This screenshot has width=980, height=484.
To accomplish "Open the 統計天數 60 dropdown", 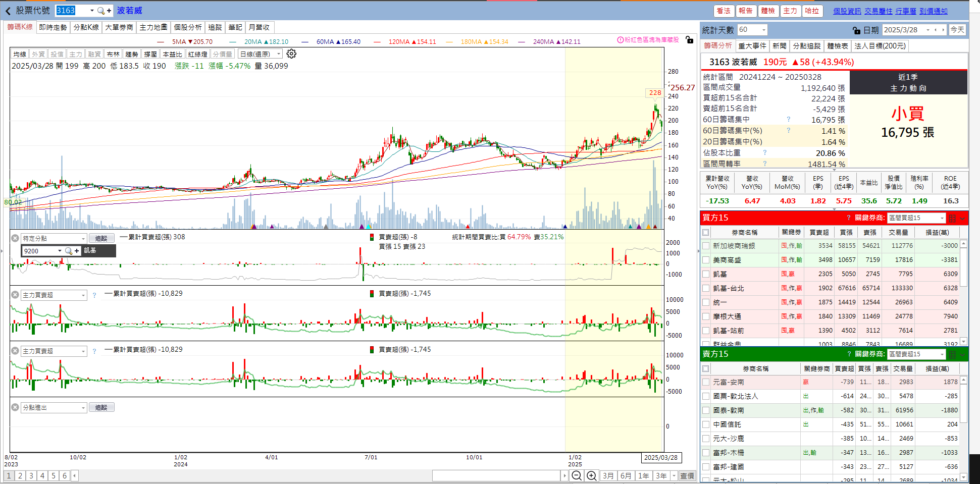I will click(x=764, y=30).
